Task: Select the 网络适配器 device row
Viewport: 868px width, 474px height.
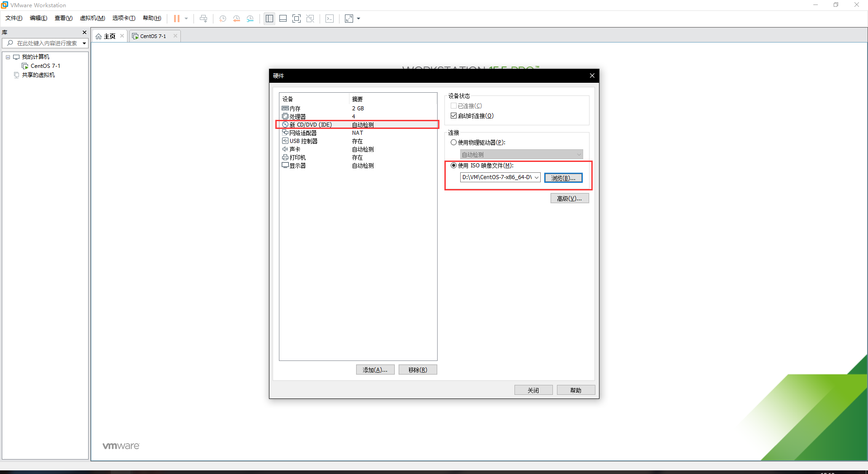Action: click(358, 133)
